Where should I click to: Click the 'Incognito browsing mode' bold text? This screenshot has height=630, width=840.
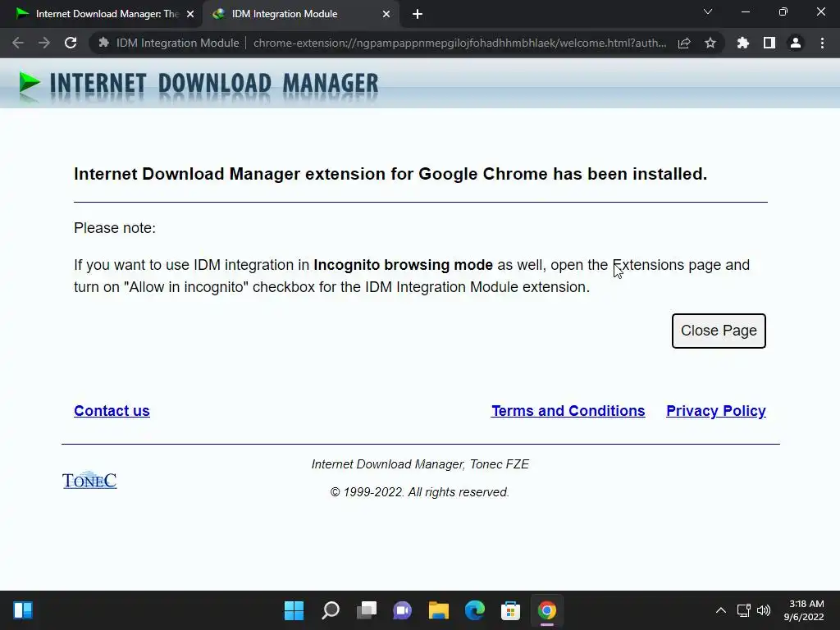403,265
